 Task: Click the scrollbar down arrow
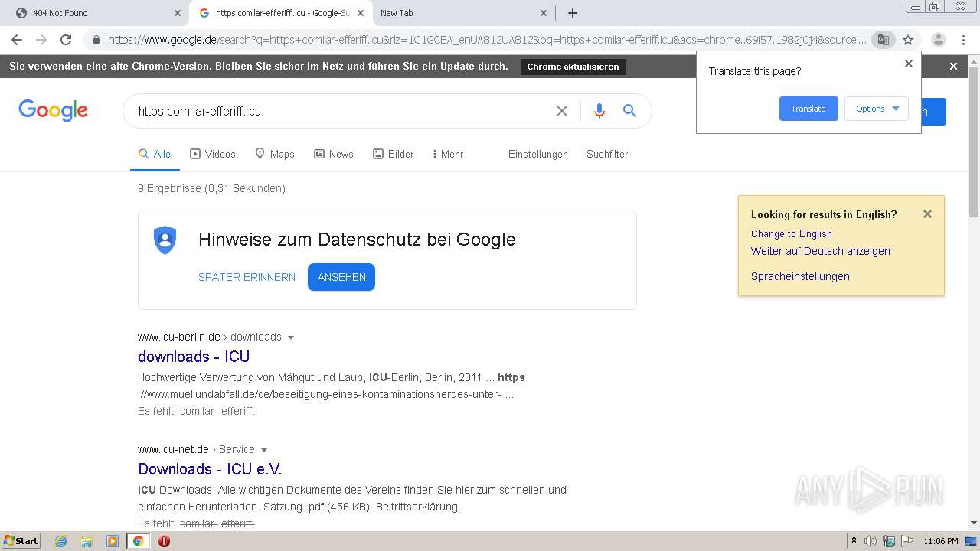click(x=974, y=523)
